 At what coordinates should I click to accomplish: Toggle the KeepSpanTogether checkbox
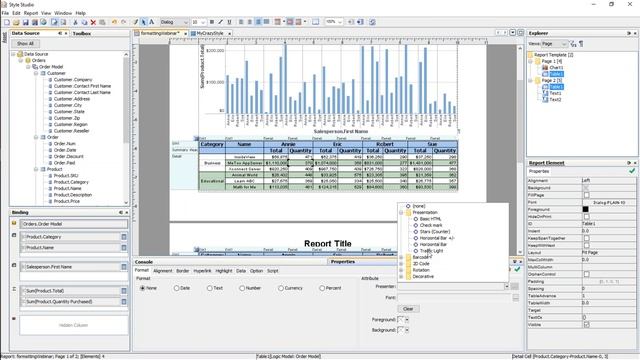coord(587,238)
